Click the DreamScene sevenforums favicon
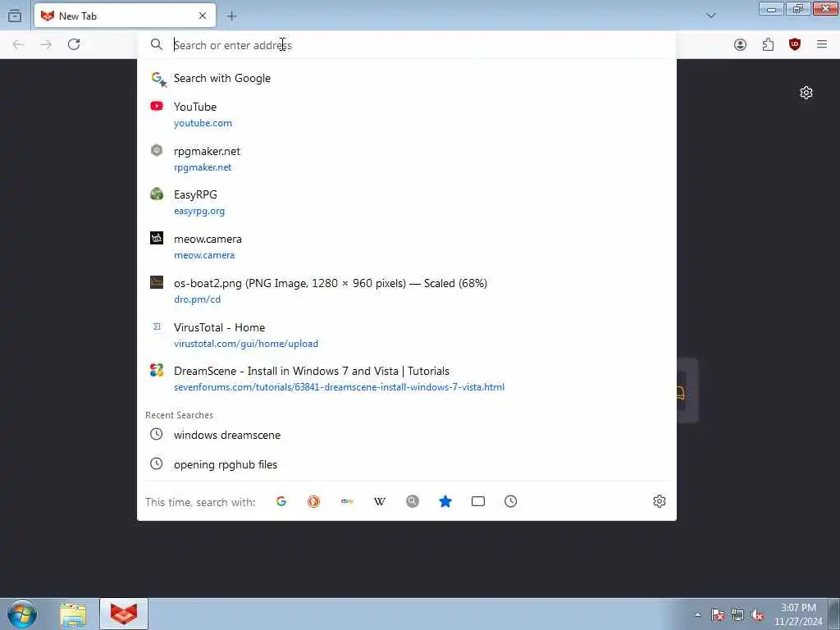 pyautogui.click(x=157, y=370)
